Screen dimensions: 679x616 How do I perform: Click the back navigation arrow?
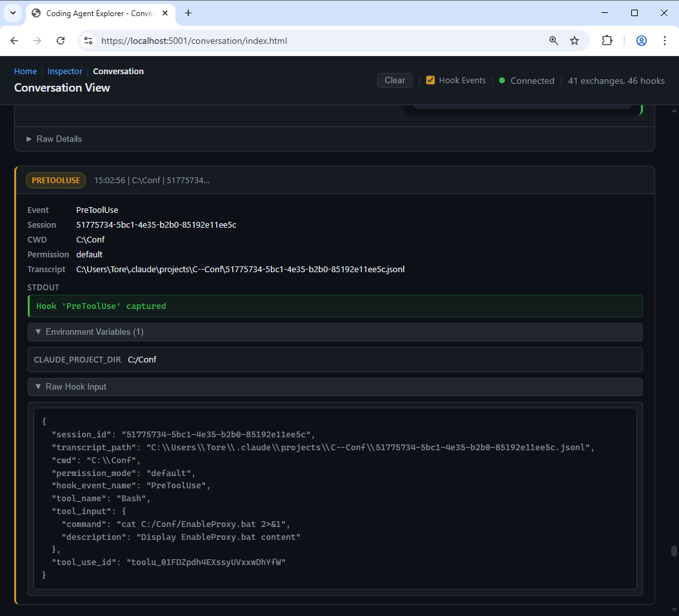[x=14, y=40]
